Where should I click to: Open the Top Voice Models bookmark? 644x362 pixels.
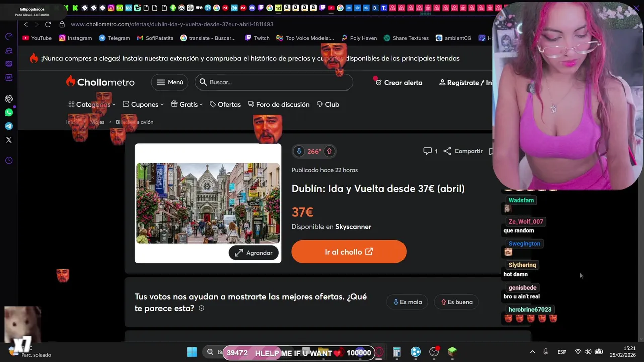[x=305, y=38]
